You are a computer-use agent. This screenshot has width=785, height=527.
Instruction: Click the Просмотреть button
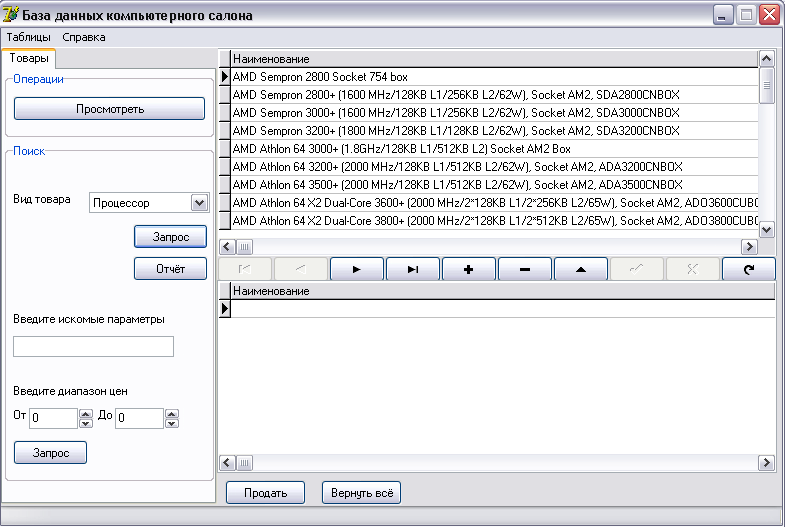point(110,109)
